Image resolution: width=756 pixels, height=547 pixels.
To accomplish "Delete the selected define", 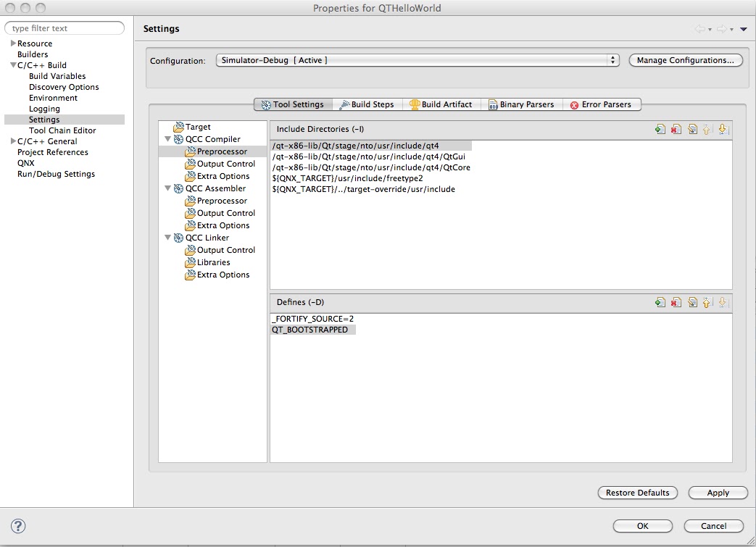I will (676, 303).
